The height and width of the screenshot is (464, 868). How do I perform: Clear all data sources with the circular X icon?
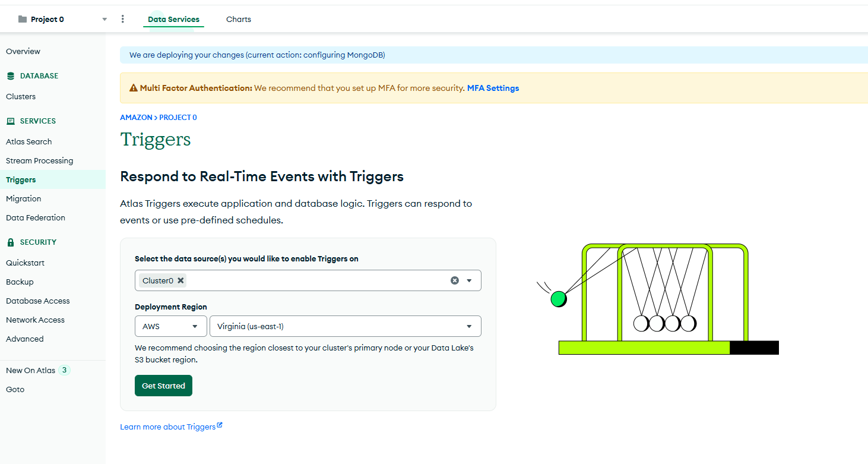tap(454, 280)
